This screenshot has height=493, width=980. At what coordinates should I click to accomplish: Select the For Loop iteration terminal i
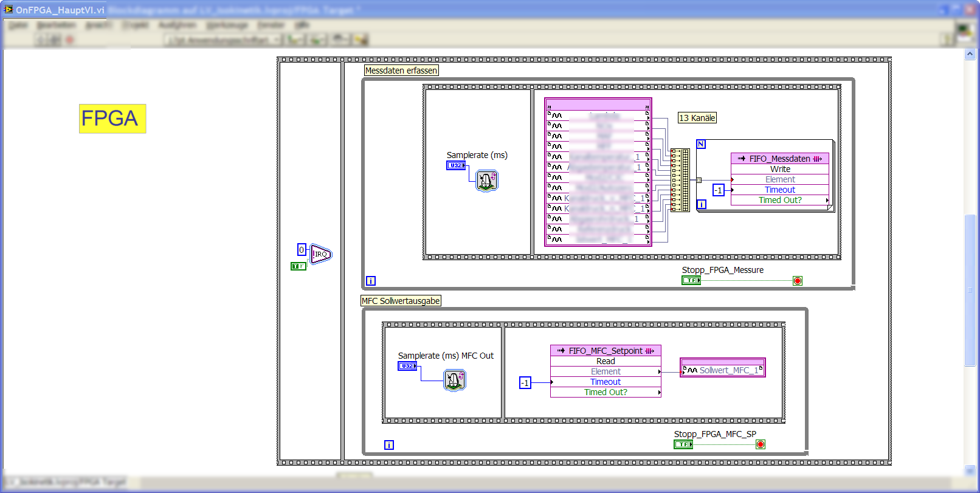pos(702,204)
